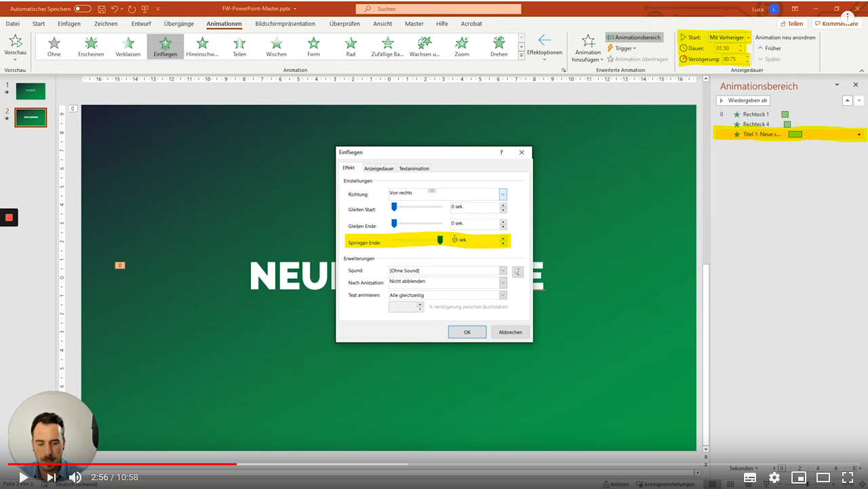The width and height of the screenshot is (868, 489).
Task: Play the YouTube video
Action: click(x=24, y=477)
